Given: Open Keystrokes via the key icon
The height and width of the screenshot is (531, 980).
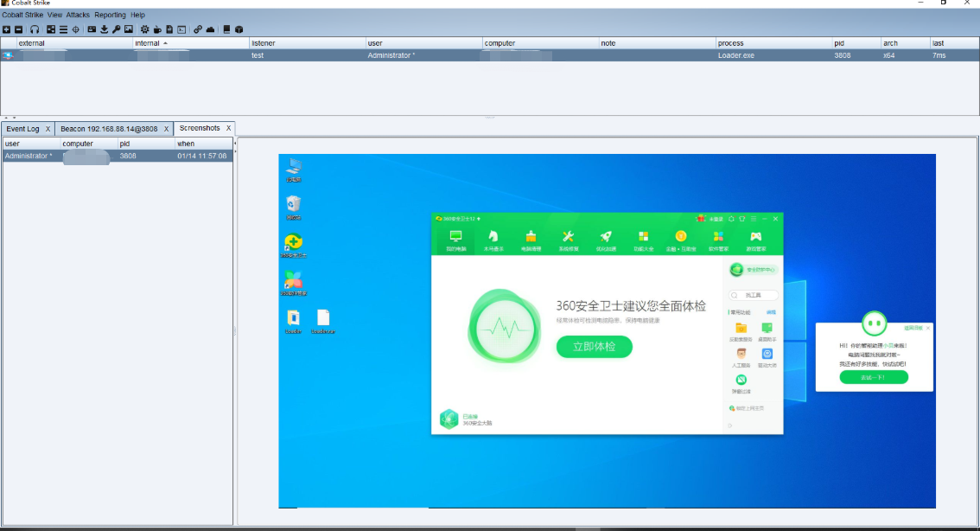Looking at the screenshot, I should click(x=117, y=29).
